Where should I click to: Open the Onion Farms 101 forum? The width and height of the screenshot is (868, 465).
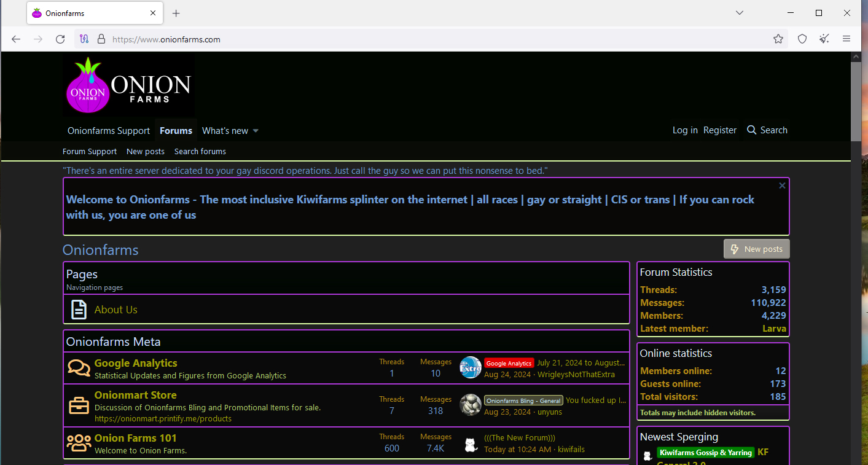coord(136,438)
